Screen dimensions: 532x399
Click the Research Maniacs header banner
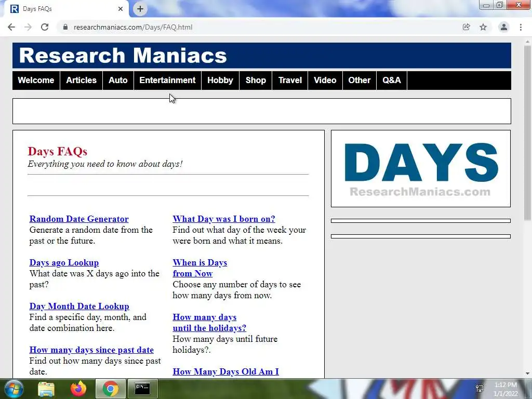[262, 56]
